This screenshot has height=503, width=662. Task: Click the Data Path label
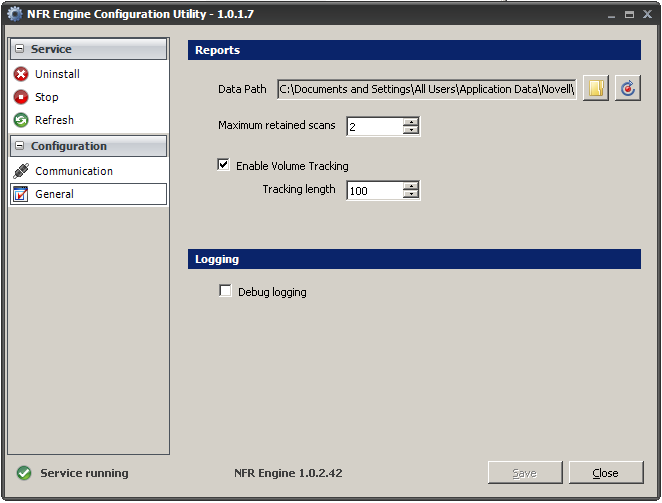coord(242,89)
